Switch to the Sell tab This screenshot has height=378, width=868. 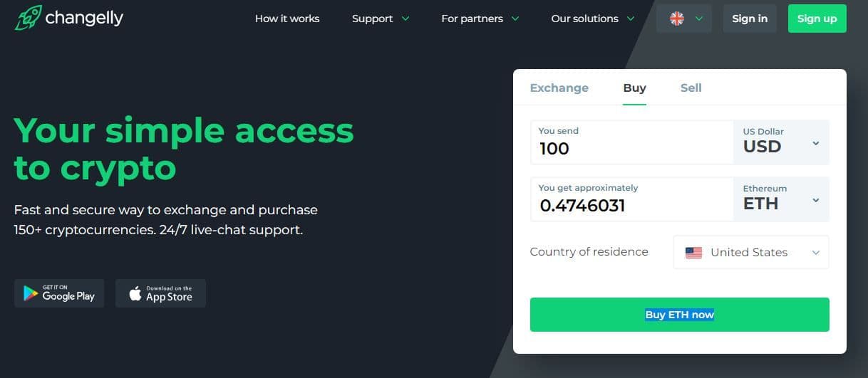[691, 88]
